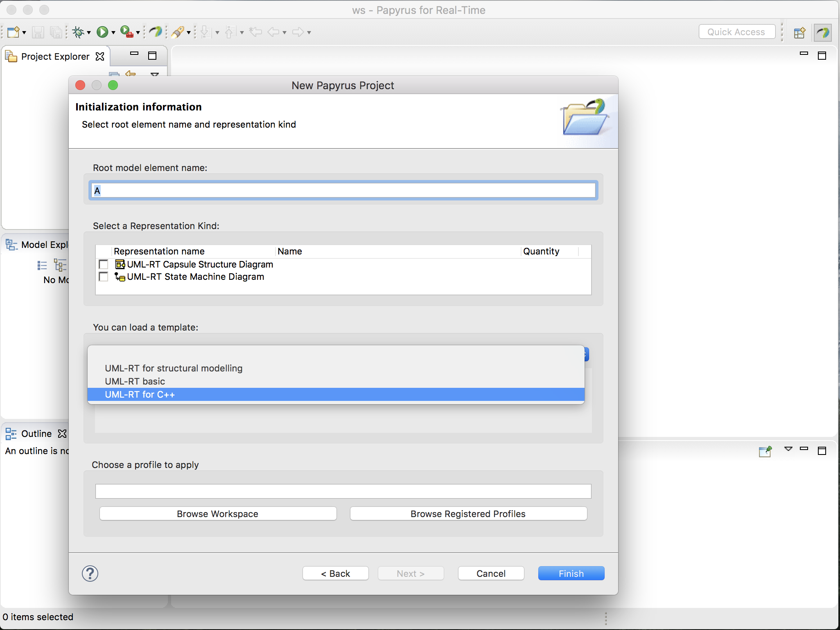Click the Forward navigation arrow icon

point(298,32)
